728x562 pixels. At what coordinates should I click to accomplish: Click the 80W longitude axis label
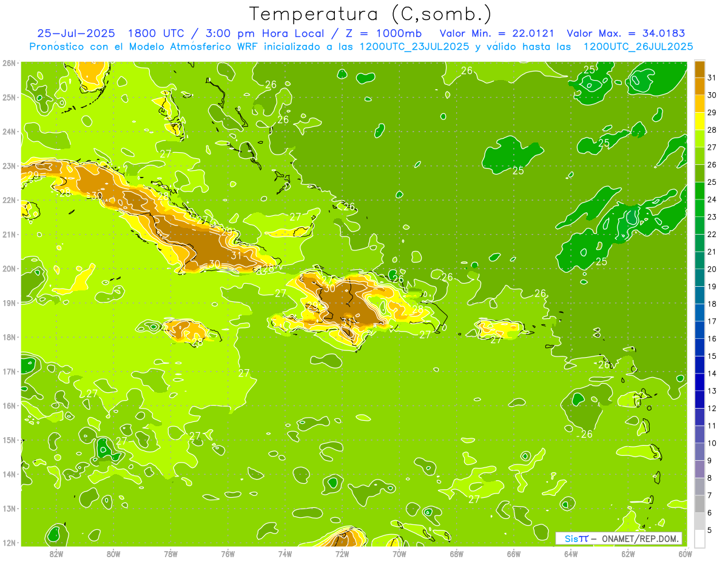tap(113, 554)
